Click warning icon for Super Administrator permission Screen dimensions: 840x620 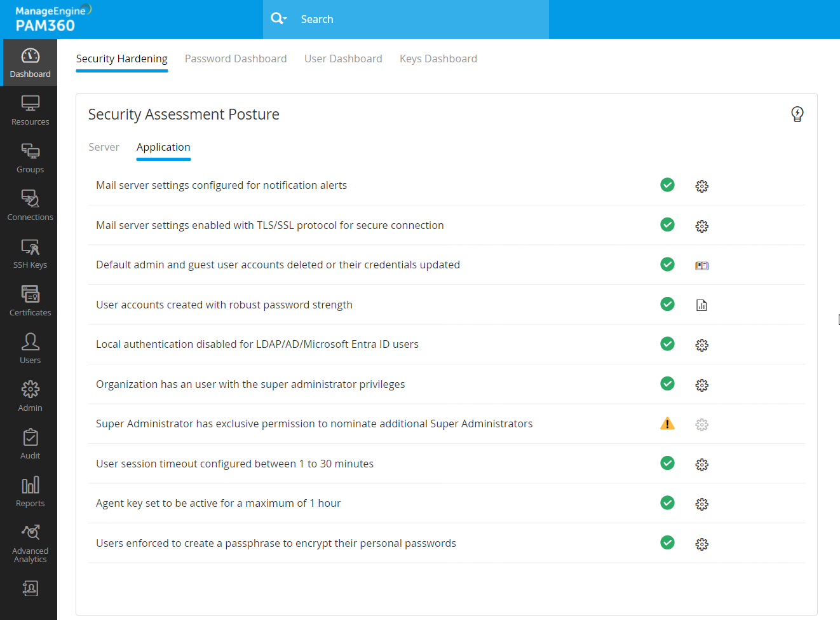(667, 424)
